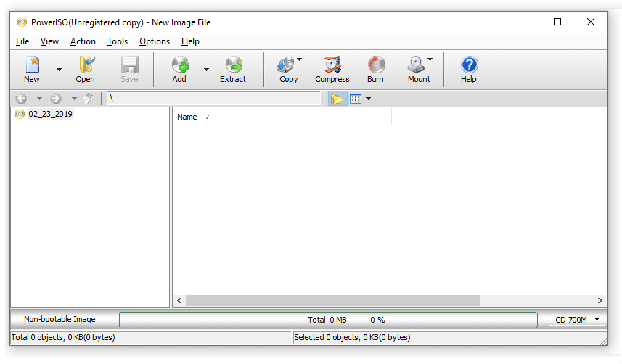Screen dimensions: 622x364
Task: Create a new image with the New icon
Action: click(x=32, y=65)
